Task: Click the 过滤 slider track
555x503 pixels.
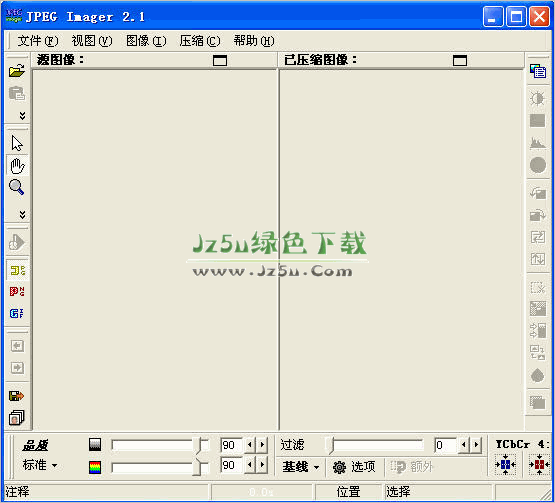Action: point(375,445)
